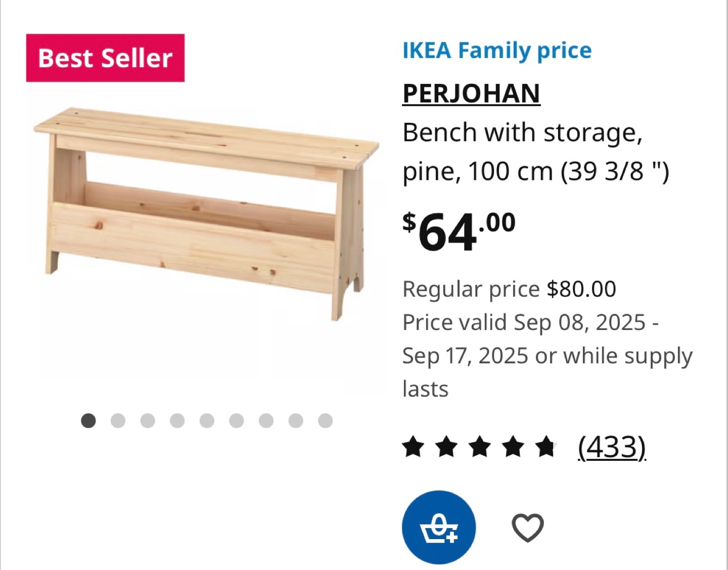Select the last carousel dot
The image size is (728, 570).
pyautogui.click(x=325, y=420)
